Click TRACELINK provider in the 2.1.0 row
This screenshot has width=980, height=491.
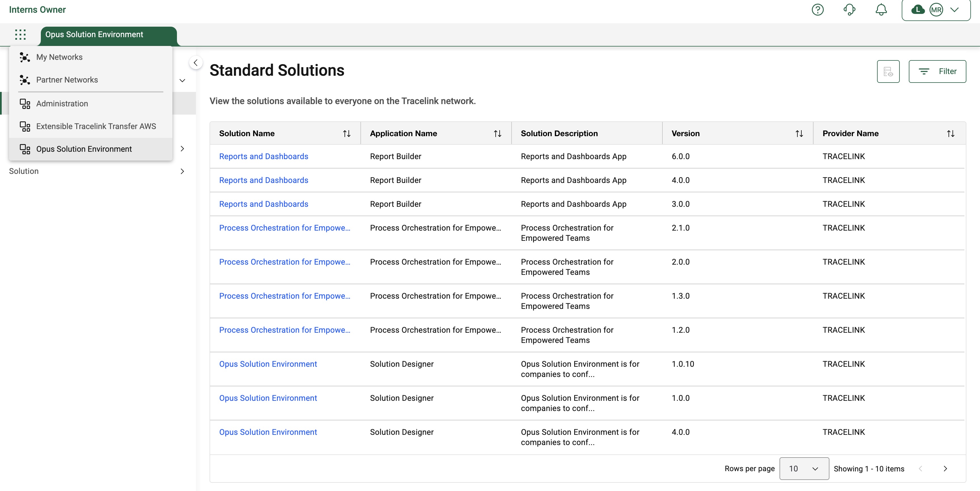point(844,228)
